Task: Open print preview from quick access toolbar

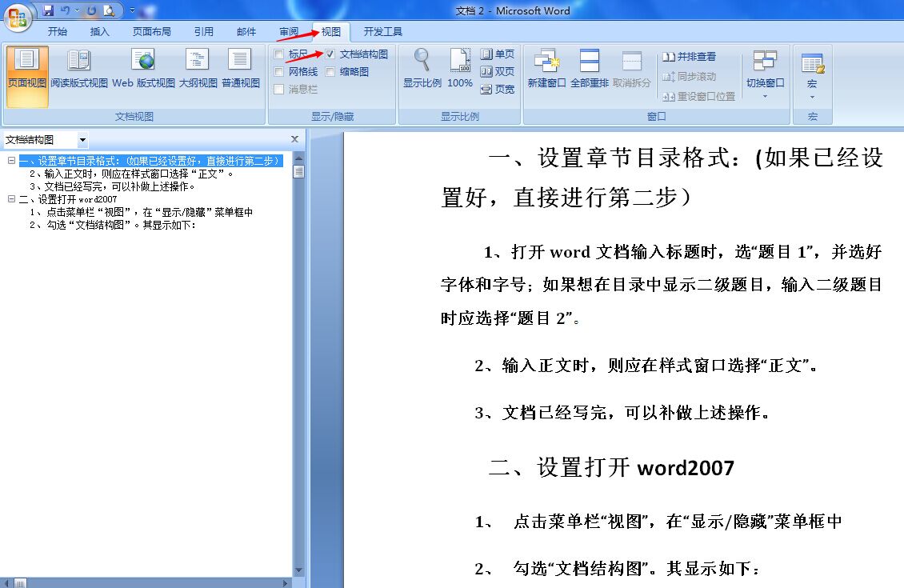Action: click(109, 10)
